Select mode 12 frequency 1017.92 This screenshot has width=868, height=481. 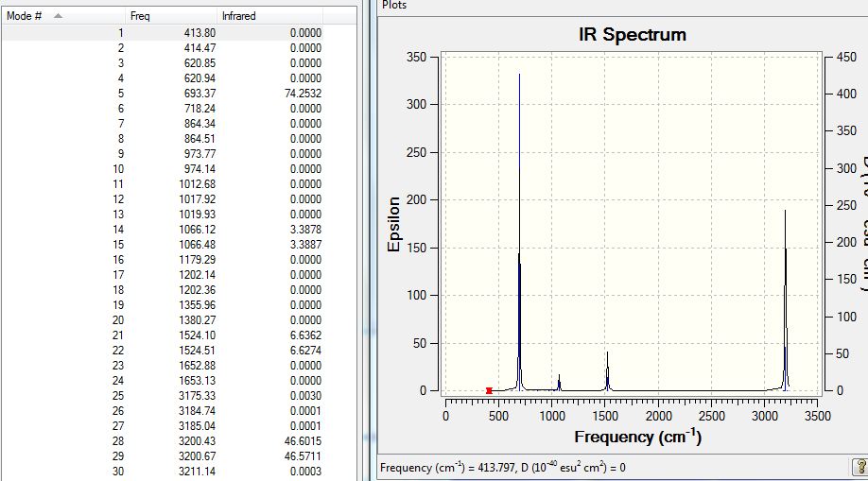(x=197, y=199)
